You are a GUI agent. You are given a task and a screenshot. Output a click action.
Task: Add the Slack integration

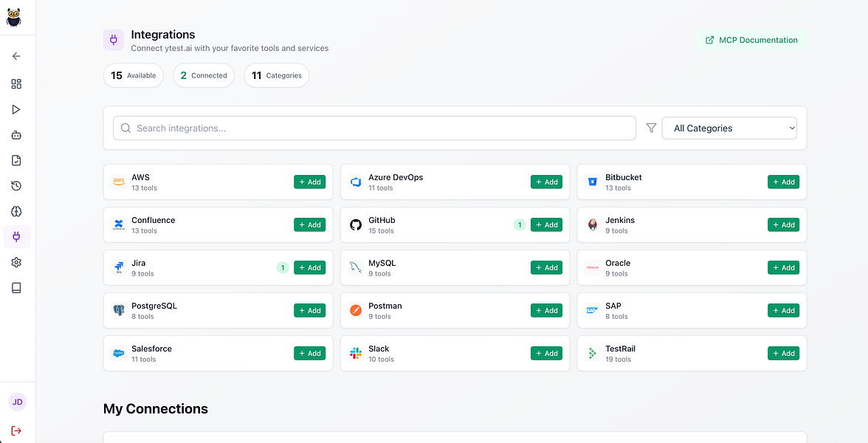546,353
